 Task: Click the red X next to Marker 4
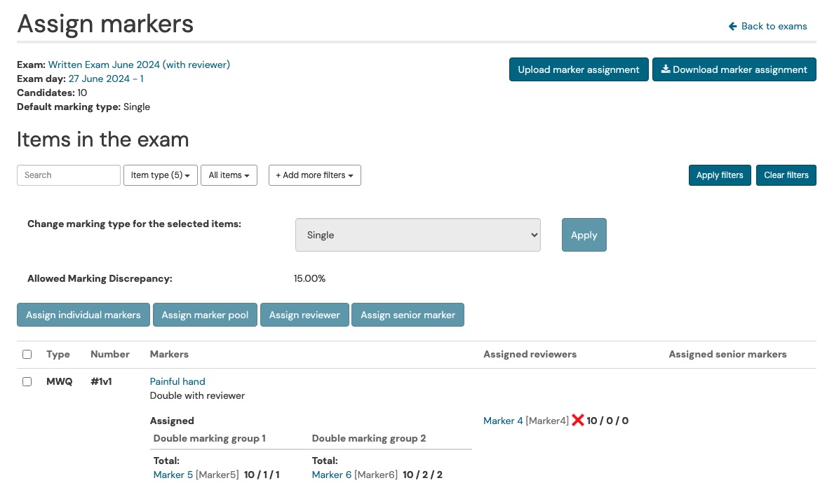[578, 421]
